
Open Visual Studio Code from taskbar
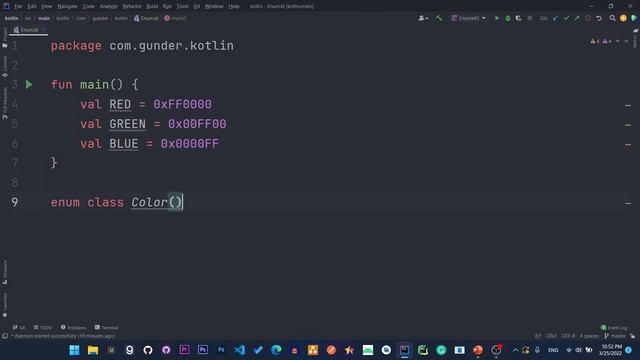240,350
